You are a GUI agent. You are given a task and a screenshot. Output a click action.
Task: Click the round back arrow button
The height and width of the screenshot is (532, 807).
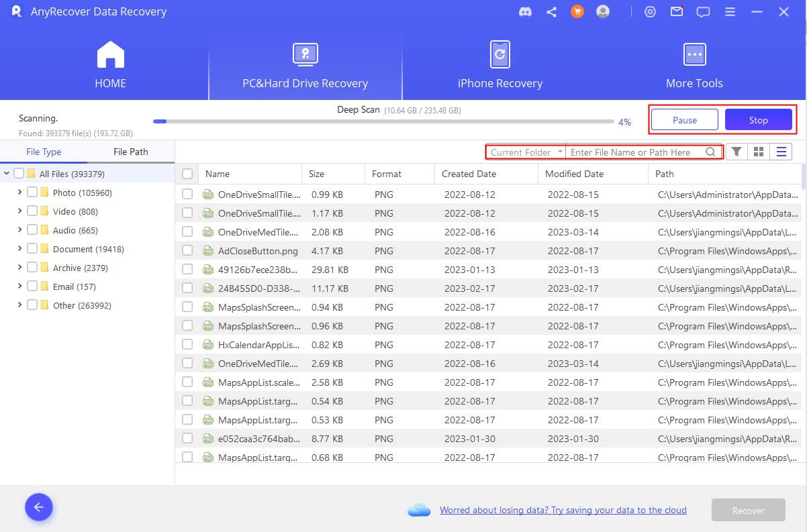pyautogui.click(x=39, y=507)
